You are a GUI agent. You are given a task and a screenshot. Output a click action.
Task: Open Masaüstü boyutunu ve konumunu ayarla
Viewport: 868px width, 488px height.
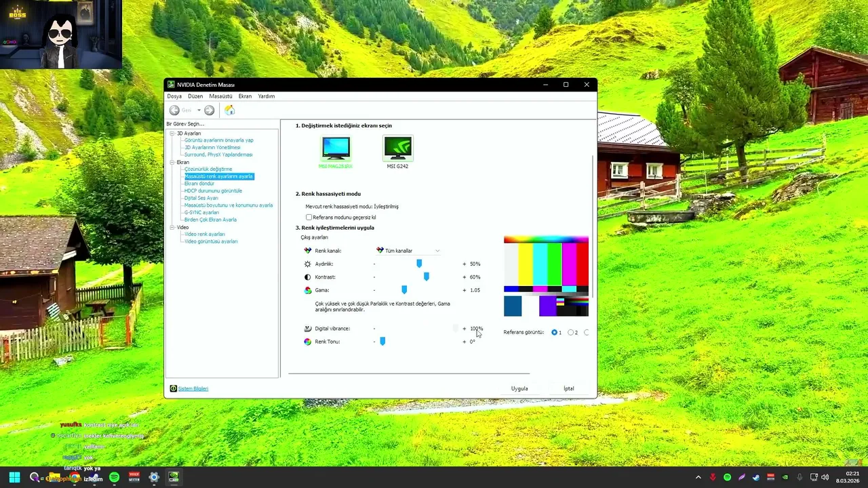point(229,205)
